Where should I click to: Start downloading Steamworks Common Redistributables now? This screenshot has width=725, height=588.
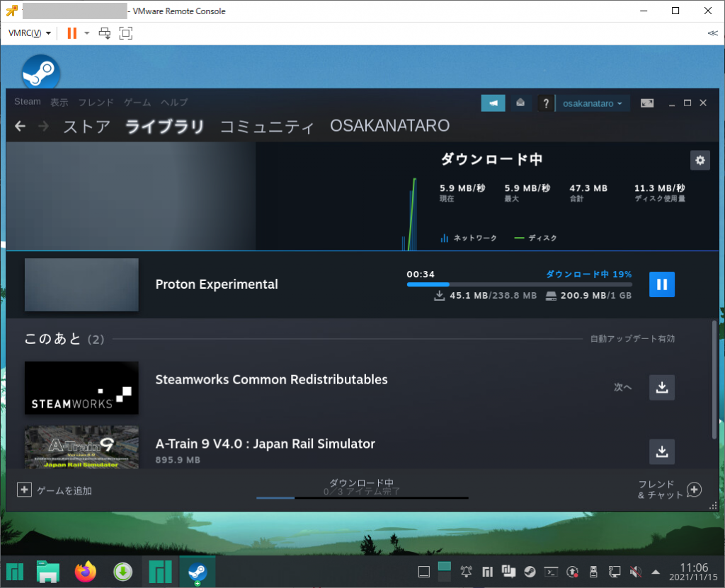click(x=662, y=387)
